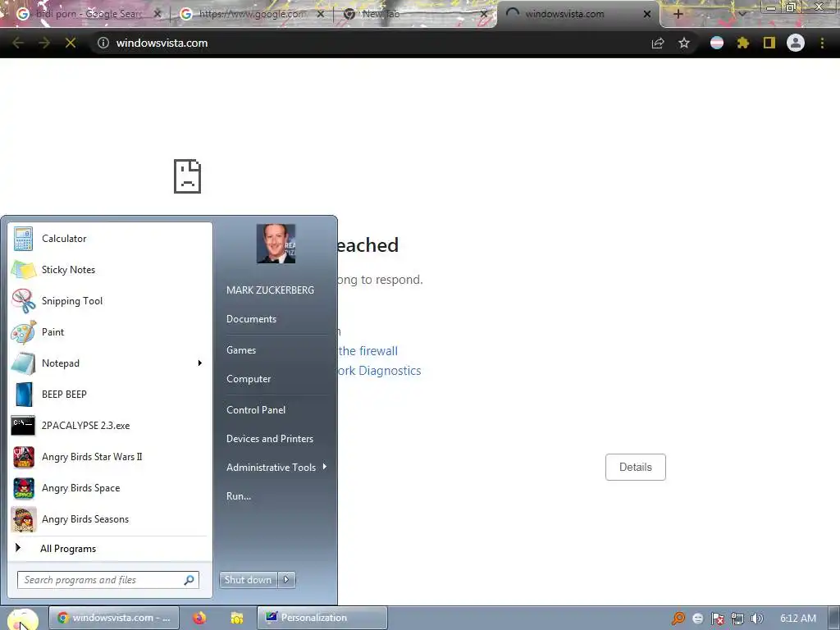Open Calculator from the Start menu

coord(110,239)
